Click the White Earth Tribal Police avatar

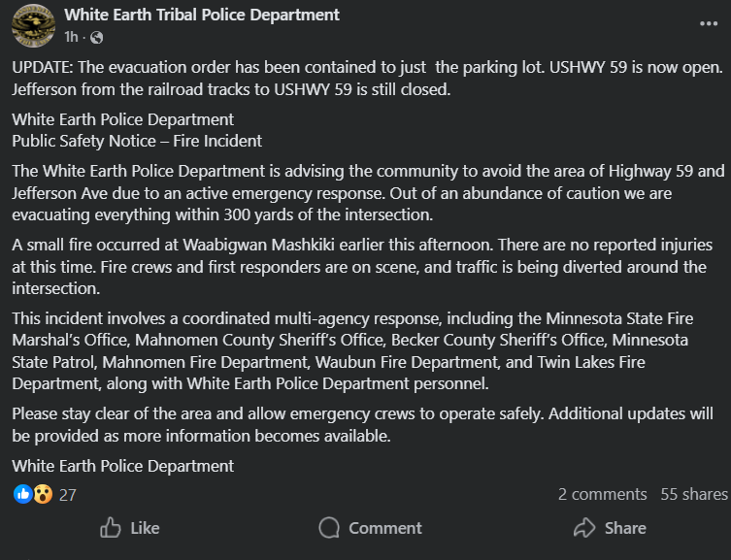tap(32, 26)
